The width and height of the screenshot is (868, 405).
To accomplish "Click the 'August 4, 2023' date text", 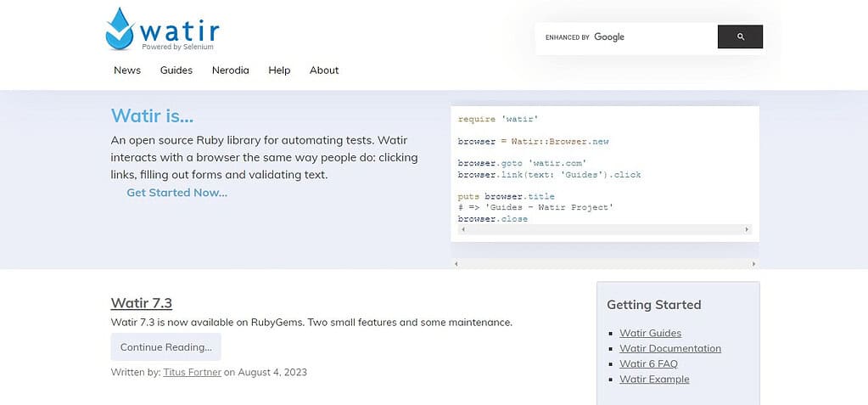I will 272,373.
